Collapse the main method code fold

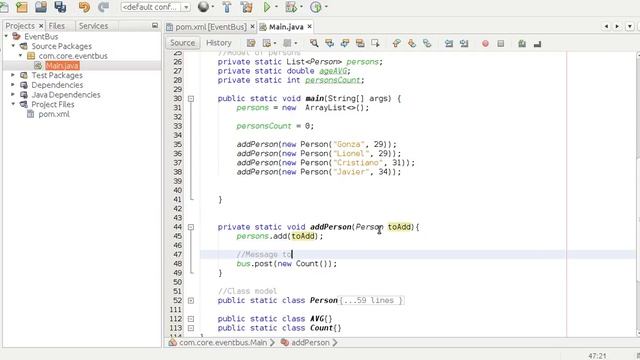[191, 98]
